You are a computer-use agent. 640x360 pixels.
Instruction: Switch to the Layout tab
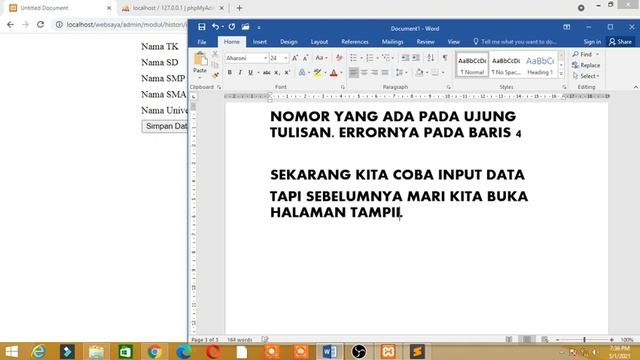pos(319,42)
